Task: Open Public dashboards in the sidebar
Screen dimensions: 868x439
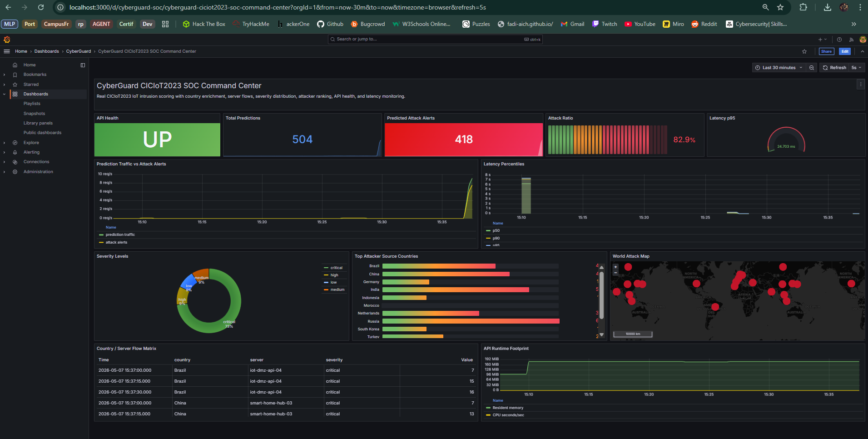Action: coord(42,133)
